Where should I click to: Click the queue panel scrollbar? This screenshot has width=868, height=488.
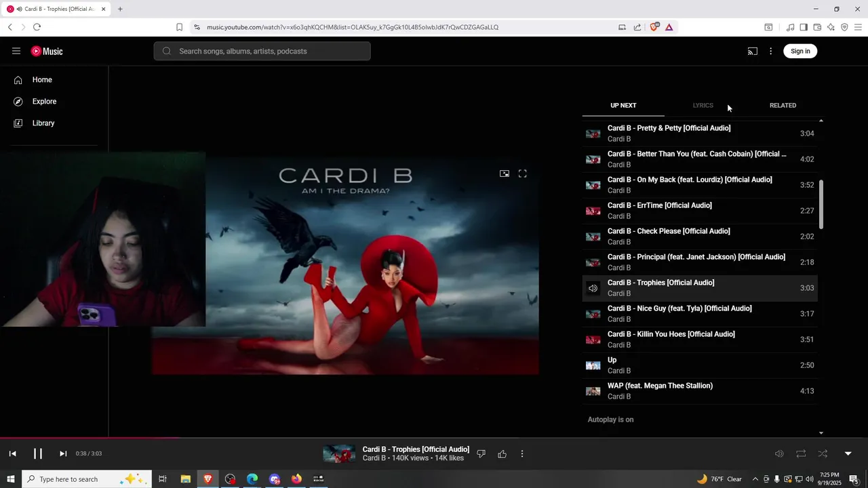821,203
